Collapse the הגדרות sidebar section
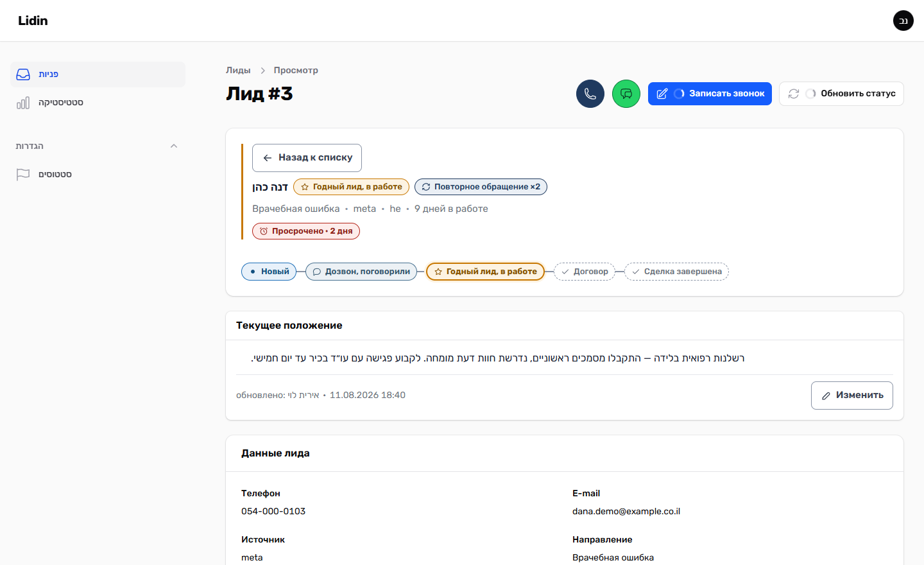The width and height of the screenshot is (924, 565). (174, 146)
